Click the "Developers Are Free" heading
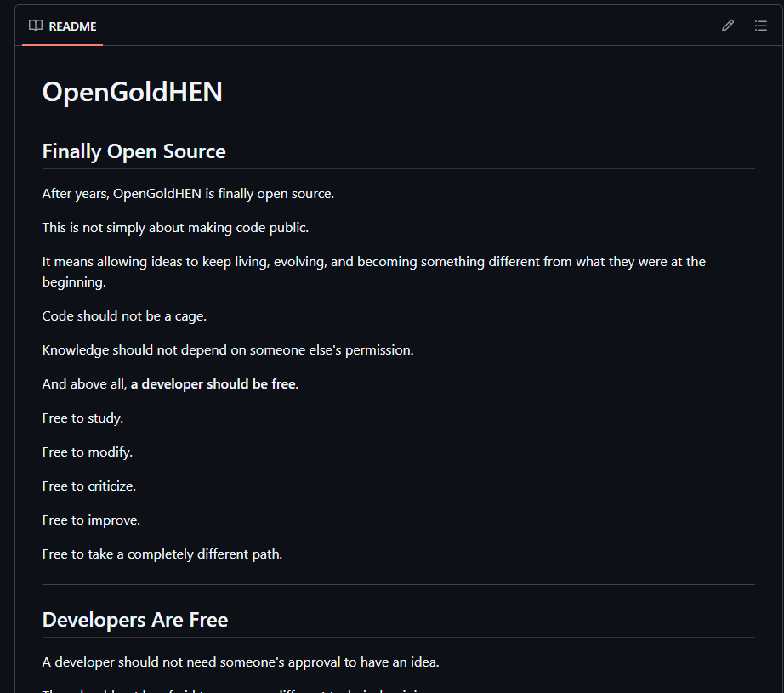The width and height of the screenshot is (784, 693). [135, 620]
